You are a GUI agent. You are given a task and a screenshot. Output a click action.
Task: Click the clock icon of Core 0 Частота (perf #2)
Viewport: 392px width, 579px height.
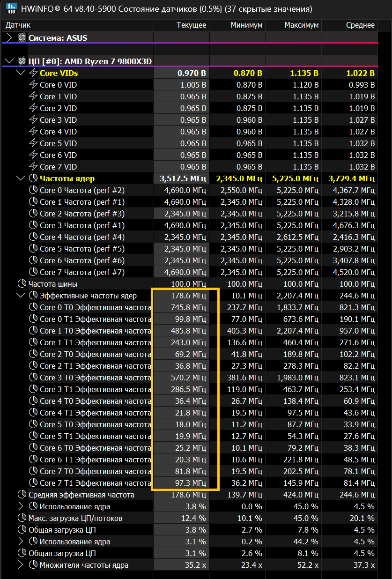pyautogui.click(x=33, y=190)
